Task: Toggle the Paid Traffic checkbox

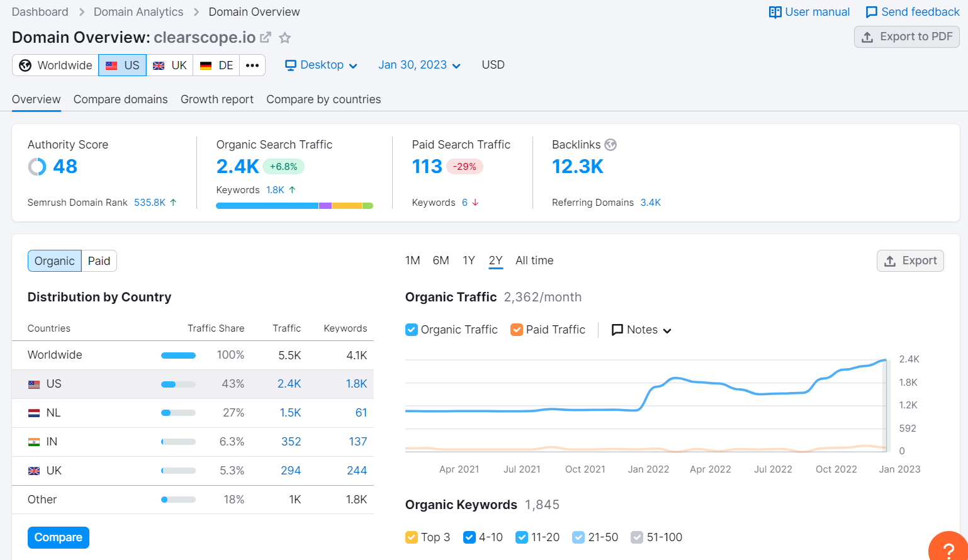Action: click(x=517, y=330)
